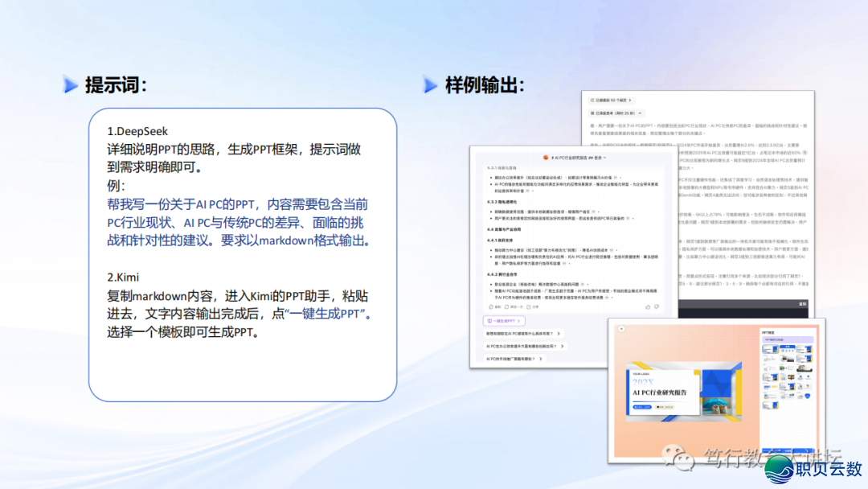Click the blue arrow icon beside 提示词
Screen dimensions: 868x489
(x=72, y=84)
